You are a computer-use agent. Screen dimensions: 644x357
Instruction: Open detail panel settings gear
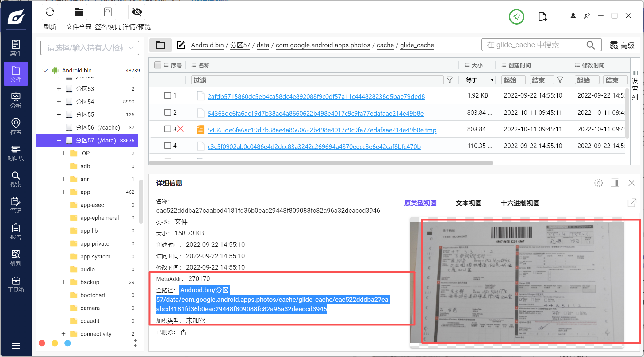[x=598, y=183]
